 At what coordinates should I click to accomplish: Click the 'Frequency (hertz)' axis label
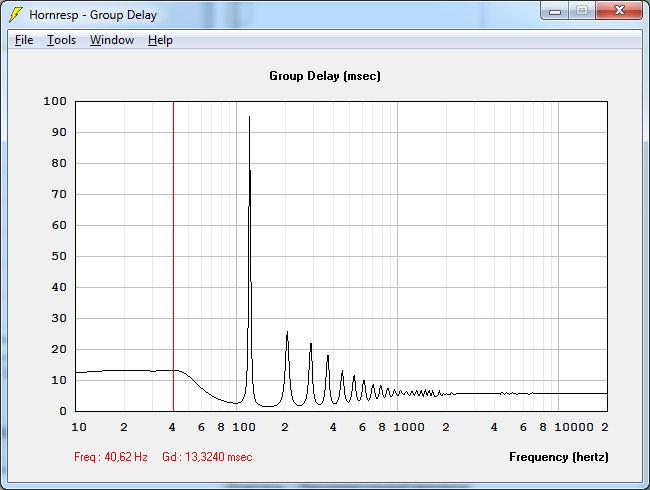coord(558,457)
